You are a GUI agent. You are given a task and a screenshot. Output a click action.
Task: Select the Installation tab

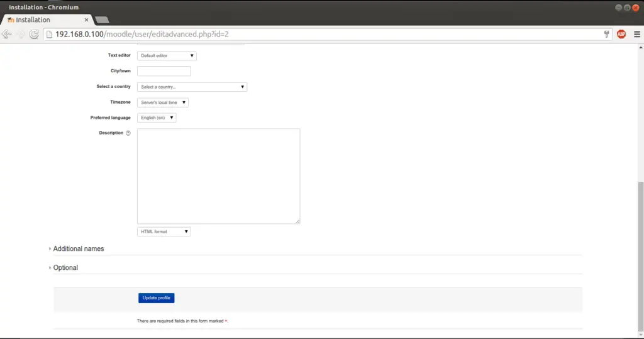point(48,19)
